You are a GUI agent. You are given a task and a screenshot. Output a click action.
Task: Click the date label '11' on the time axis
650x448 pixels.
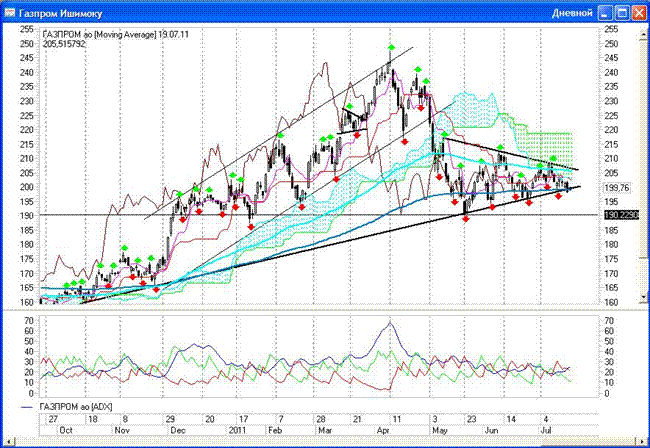point(397,419)
